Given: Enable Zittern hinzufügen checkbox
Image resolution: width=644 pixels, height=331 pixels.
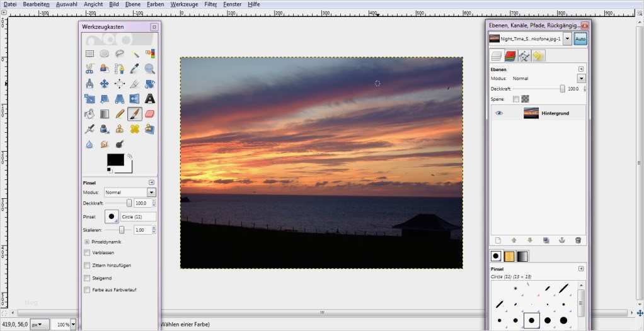Looking at the screenshot, I should point(87,266).
